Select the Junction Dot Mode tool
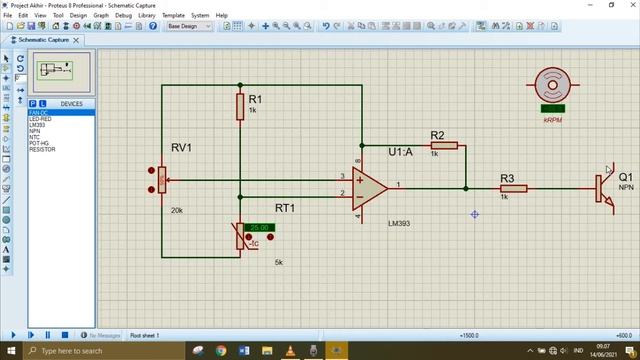The width and height of the screenshot is (640, 360). click(x=6, y=78)
